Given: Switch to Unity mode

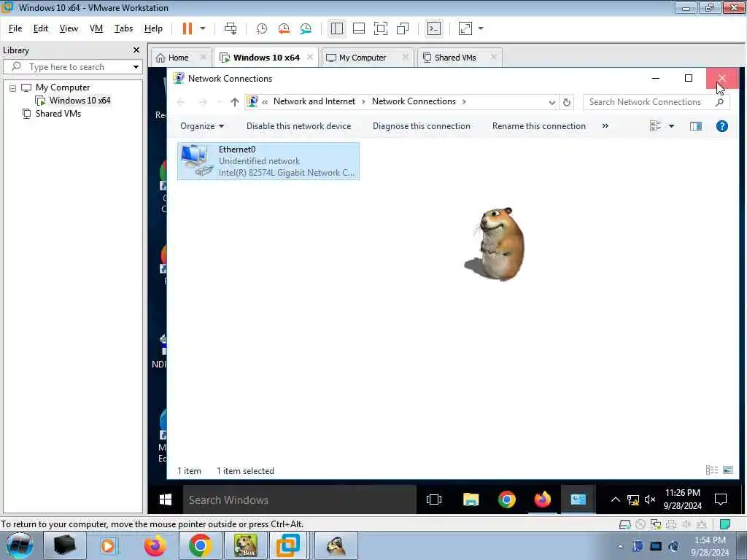Looking at the screenshot, I should click(x=403, y=28).
